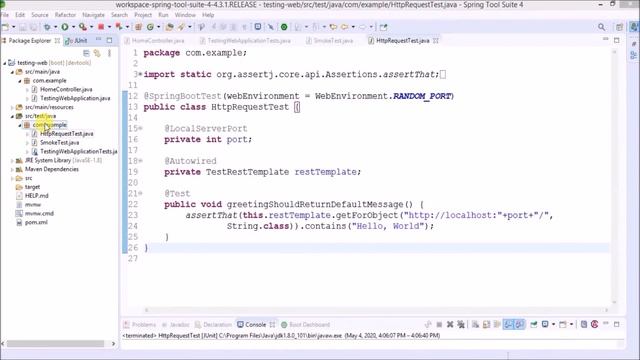This screenshot has width=640, height=360.
Task: Open the New file dropdown arrow
Action: click(13, 27)
